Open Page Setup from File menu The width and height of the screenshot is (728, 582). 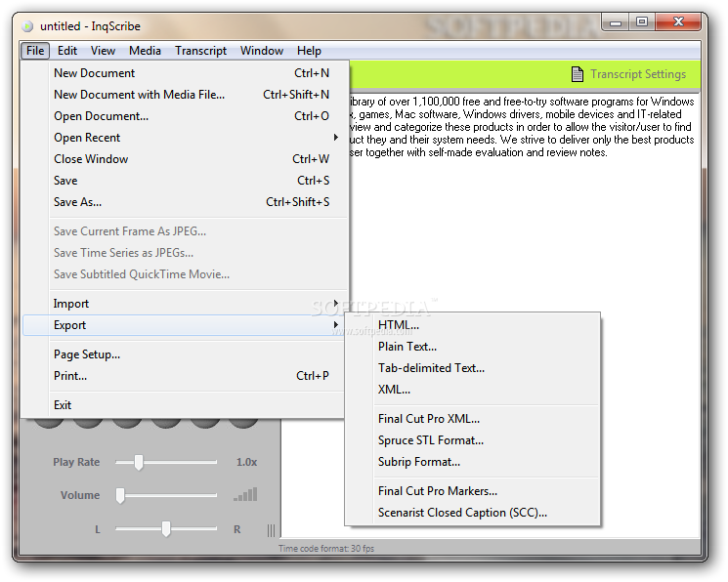click(x=185, y=354)
